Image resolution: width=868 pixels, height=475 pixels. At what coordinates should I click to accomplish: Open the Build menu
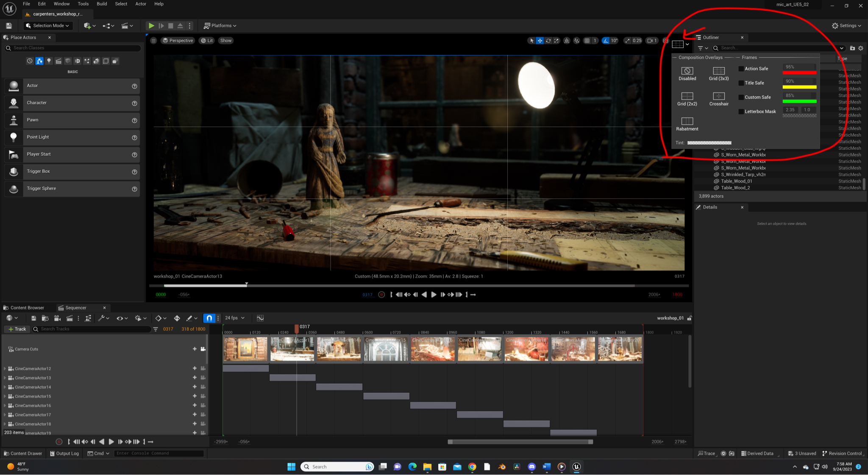tap(102, 4)
